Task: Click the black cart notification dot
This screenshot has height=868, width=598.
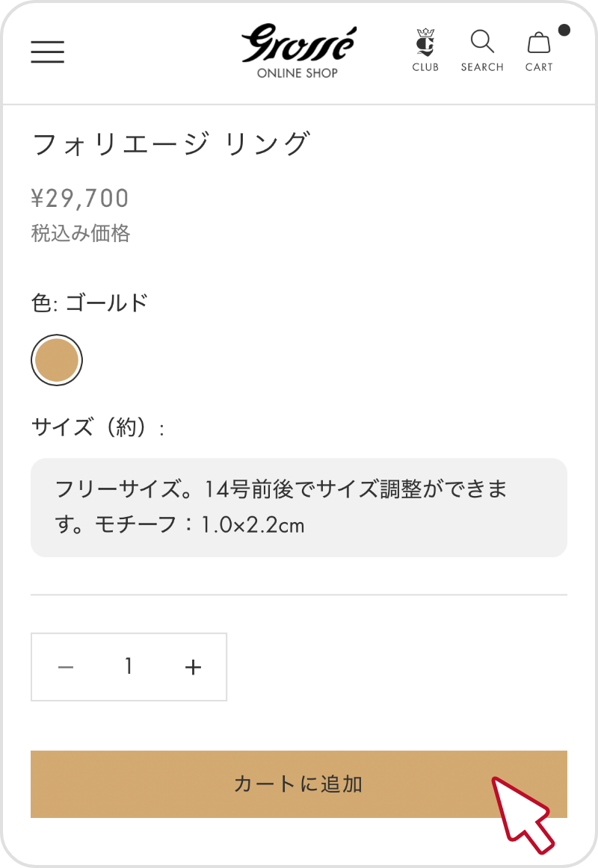Action: pos(564,30)
